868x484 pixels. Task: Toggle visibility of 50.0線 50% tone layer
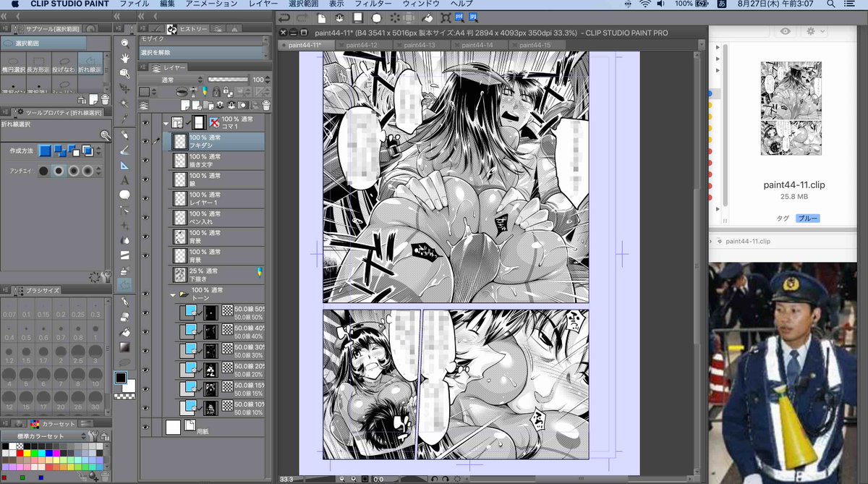point(145,313)
